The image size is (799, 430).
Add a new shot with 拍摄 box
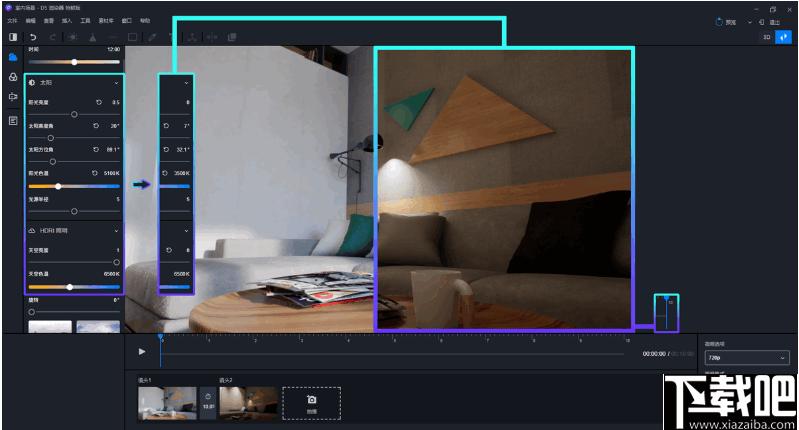click(x=311, y=403)
